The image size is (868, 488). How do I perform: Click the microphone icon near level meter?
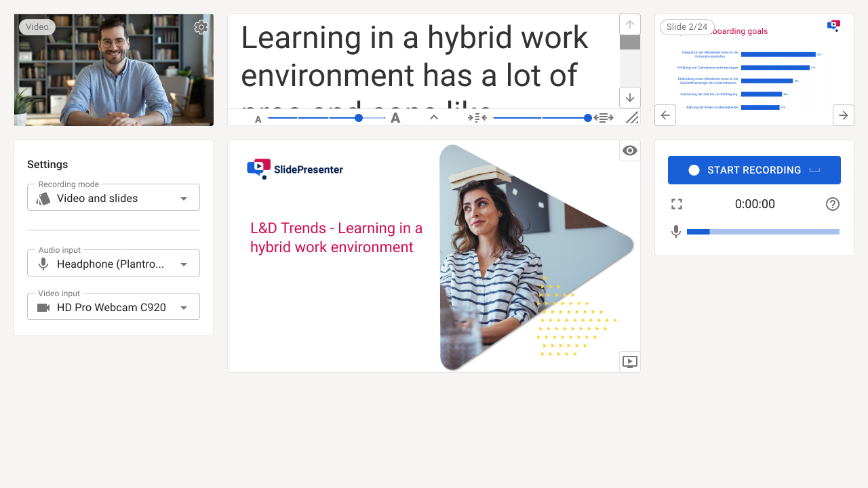[675, 232]
